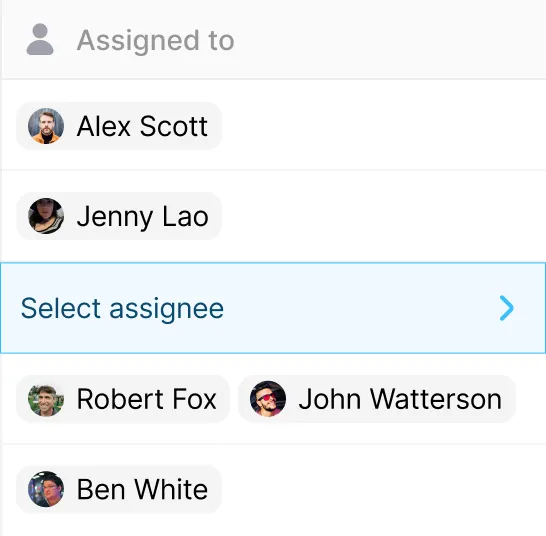Click empty space in Ben White's row

click(x=383, y=489)
